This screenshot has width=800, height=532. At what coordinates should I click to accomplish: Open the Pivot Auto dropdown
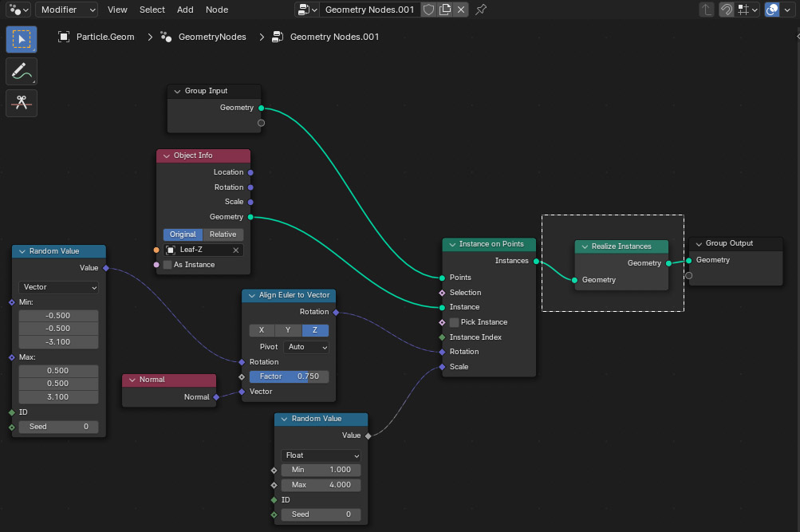pos(305,347)
